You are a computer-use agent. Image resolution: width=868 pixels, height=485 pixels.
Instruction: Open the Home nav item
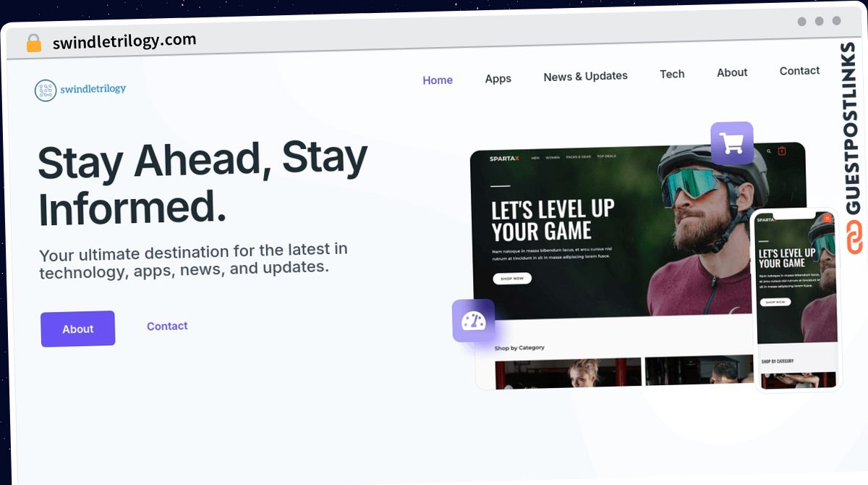pyautogui.click(x=438, y=80)
